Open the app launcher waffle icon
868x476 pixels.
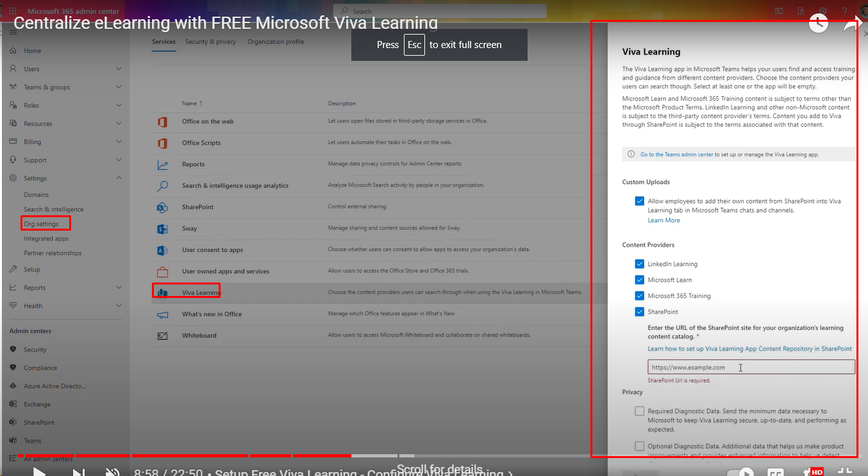[13, 11]
